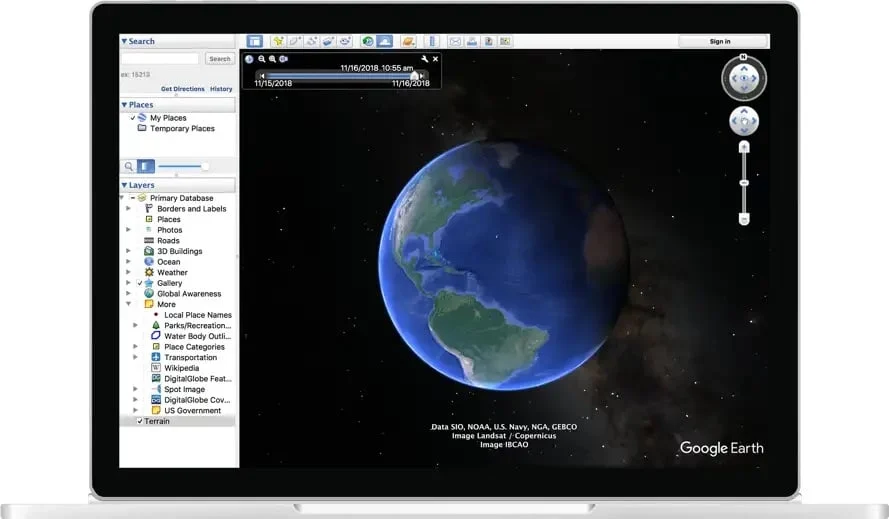Click the Print icon in toolbar
This screenshot has height=519, width=889.
pos(472,41)
